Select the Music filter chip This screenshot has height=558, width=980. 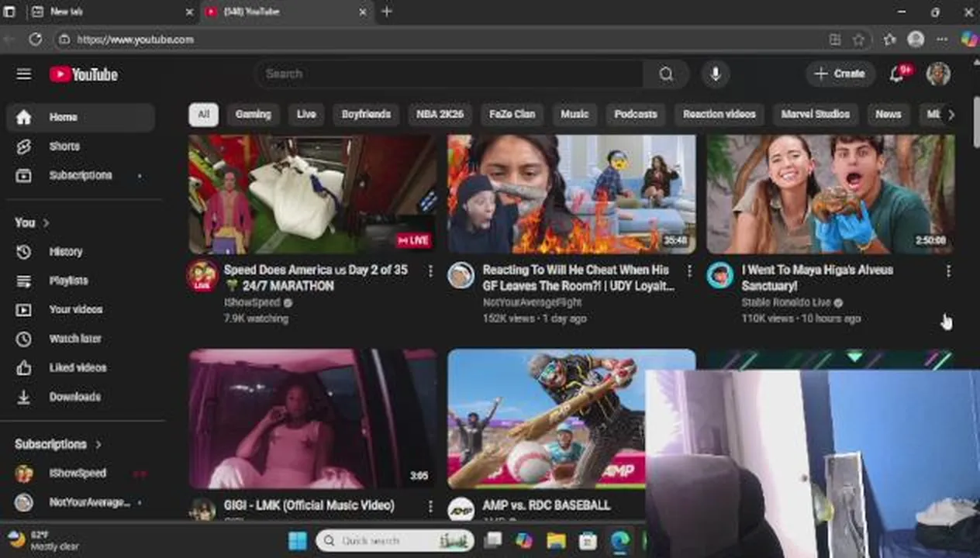pos(575,115)
